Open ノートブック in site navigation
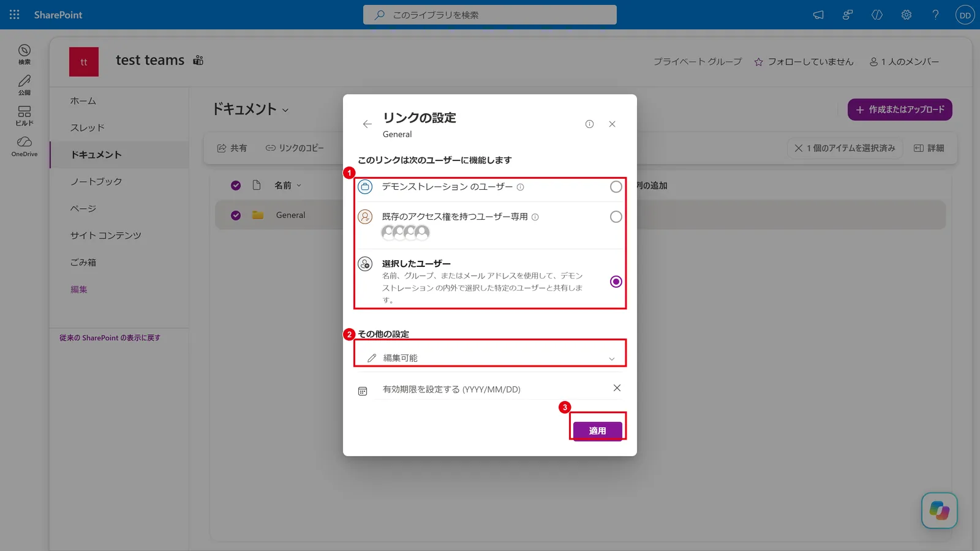The image size is (980, 551). tap(96, 182)
